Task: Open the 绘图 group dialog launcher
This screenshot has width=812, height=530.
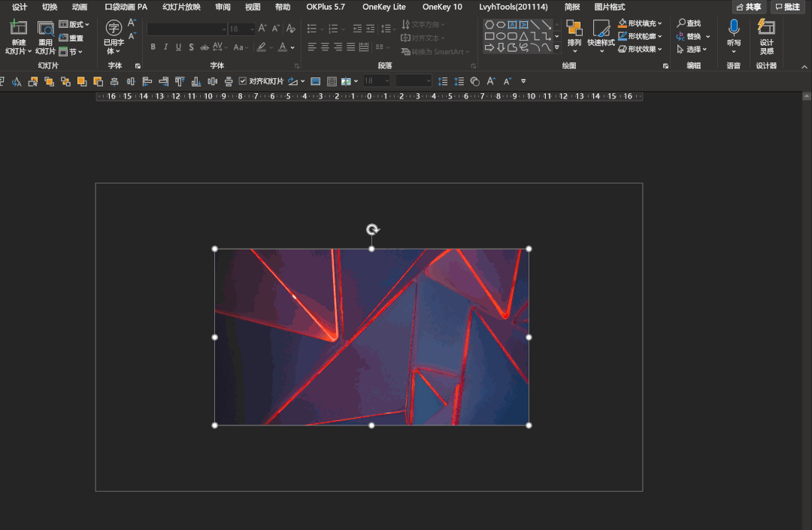Action: coord(665,66)
